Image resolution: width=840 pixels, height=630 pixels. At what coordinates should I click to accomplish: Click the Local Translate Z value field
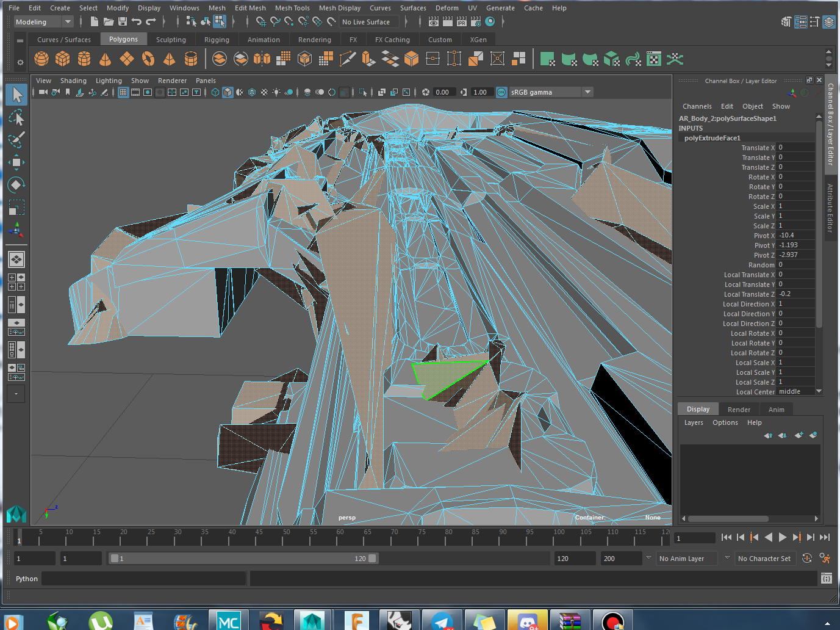(x=796, y=294)
